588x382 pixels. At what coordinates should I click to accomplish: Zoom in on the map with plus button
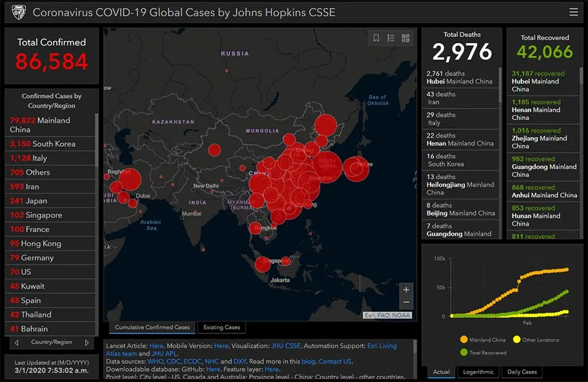point(406,289)
